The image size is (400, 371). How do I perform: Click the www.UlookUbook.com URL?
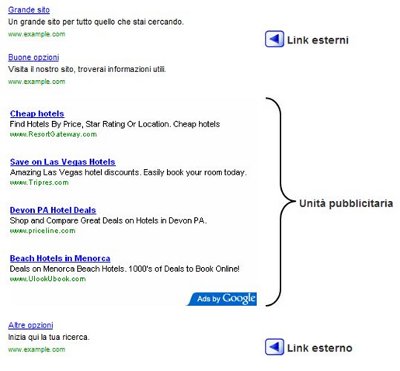[48, 279]
